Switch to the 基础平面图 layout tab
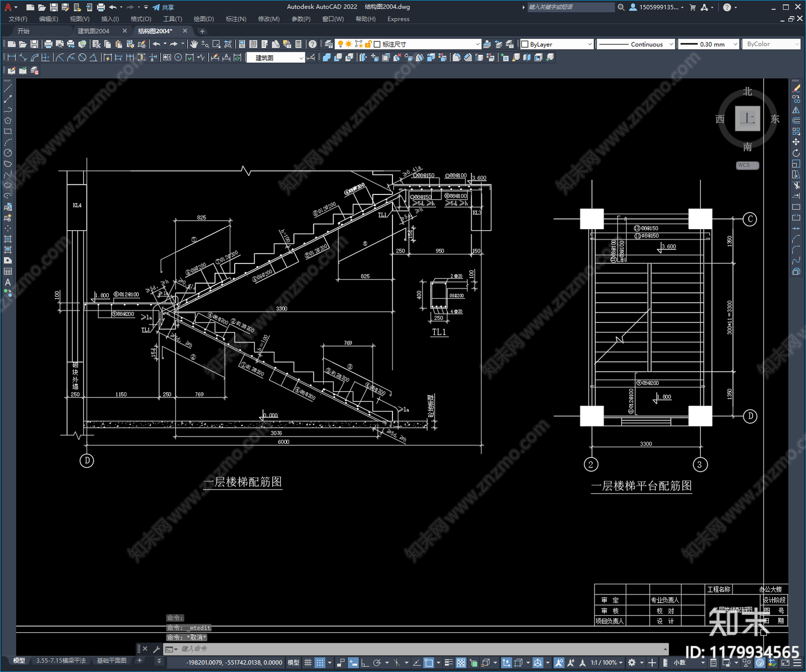Image resolution: width=806 pixels, height=672 pixels. click(x=112, y=660)
